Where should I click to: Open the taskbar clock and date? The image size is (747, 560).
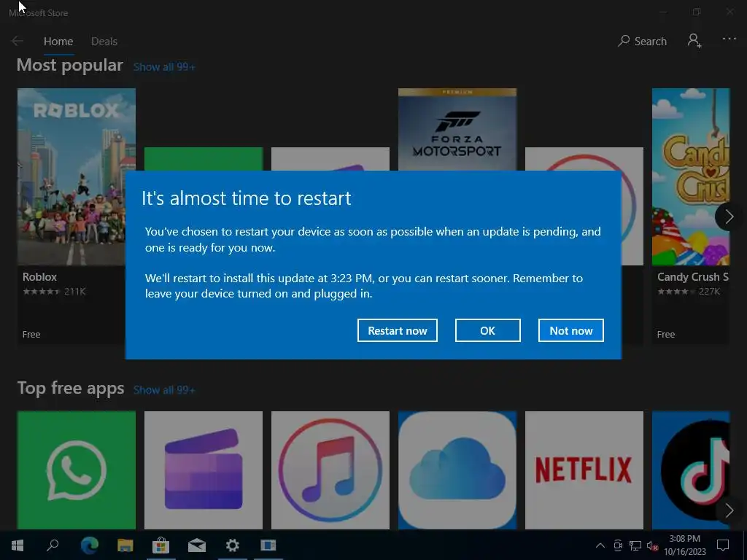point(684,545)
